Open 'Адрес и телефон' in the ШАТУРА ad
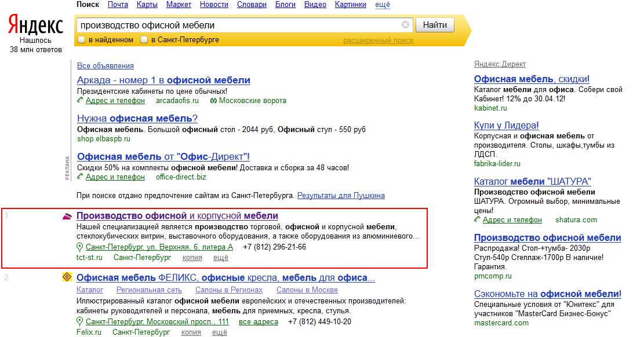Image resolution: width=644 pixels, height=337 pixels. coord(512,219)
